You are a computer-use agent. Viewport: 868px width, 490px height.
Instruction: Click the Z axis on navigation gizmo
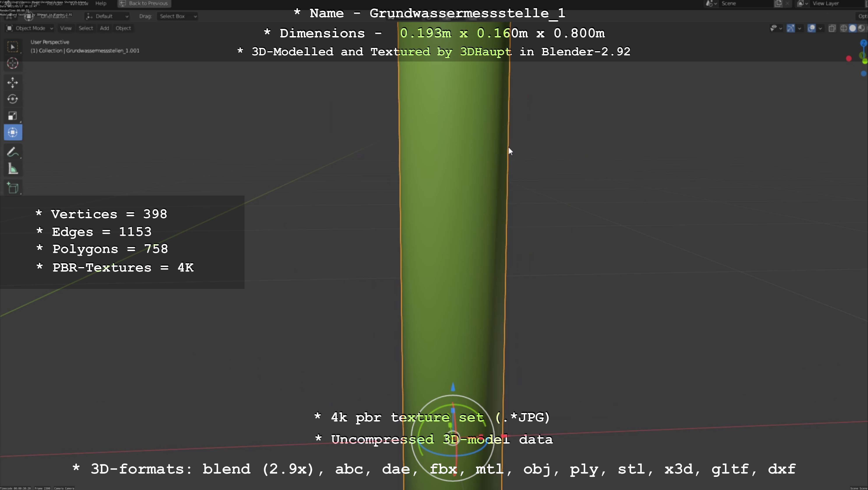coord(863,43)
